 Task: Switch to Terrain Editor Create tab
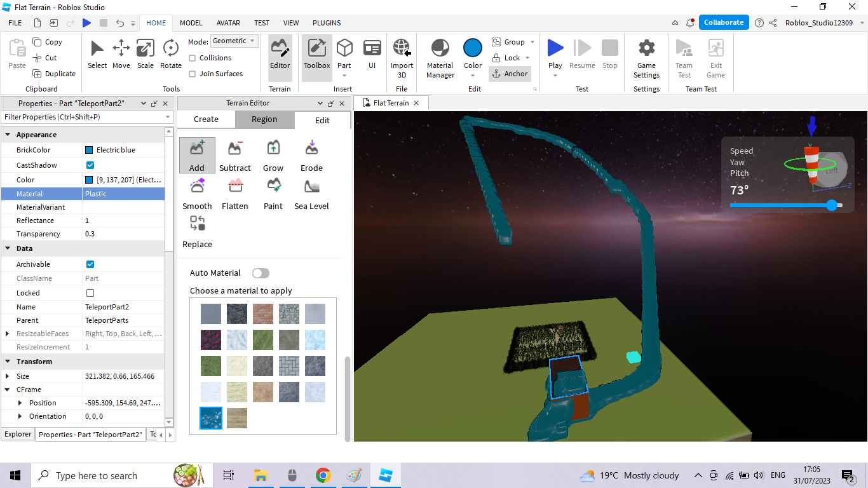pos(206,119)
